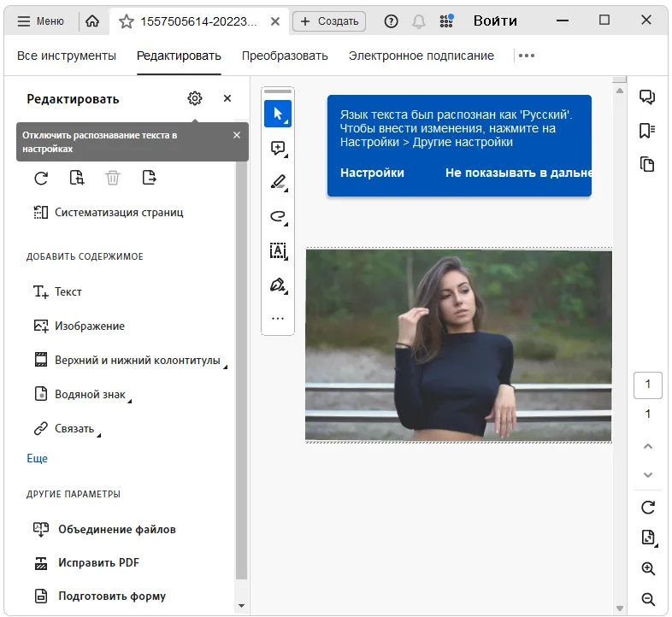Open the Меню hamburger menu
This screenshot has width=672, height=617.
pyautogui.click(x=40, y=21)
